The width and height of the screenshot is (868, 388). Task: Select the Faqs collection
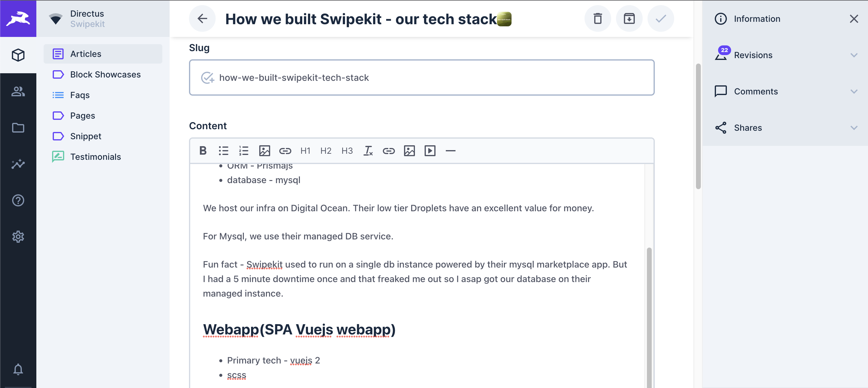pyautogui.click(x=103, y=95)
